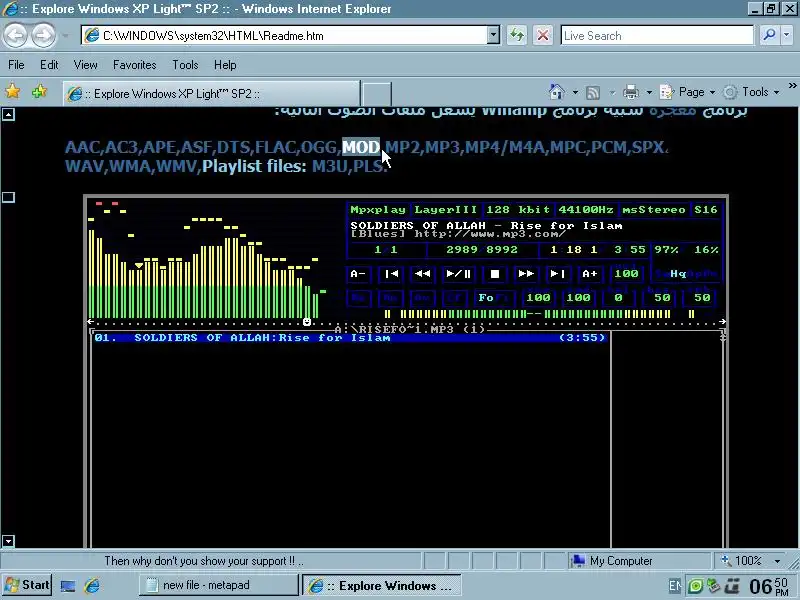
Task: Click Mpxplay fast-forward button
Action: coord(526,274)
